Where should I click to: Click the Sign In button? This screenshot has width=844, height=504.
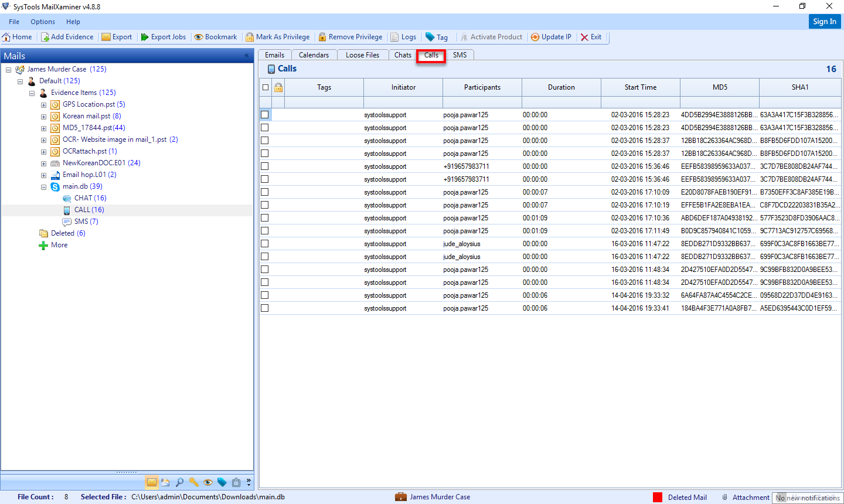point(825,21)
